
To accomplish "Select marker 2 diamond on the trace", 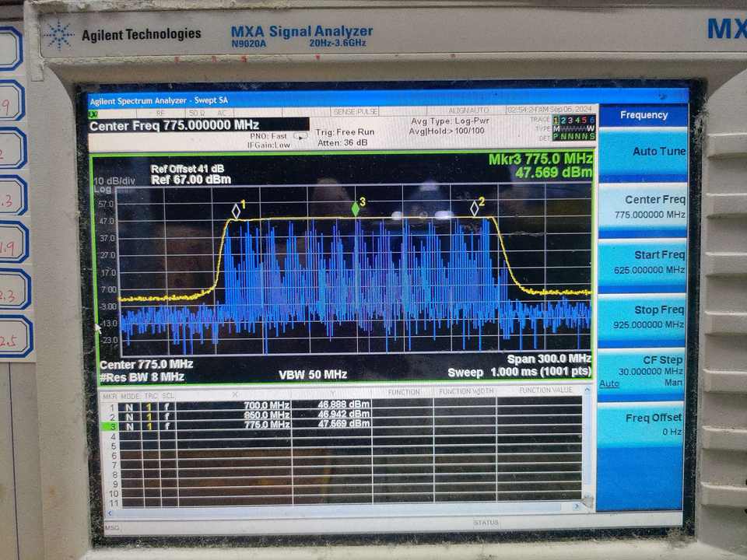I will pyautogui.click(x=474, y=208).
